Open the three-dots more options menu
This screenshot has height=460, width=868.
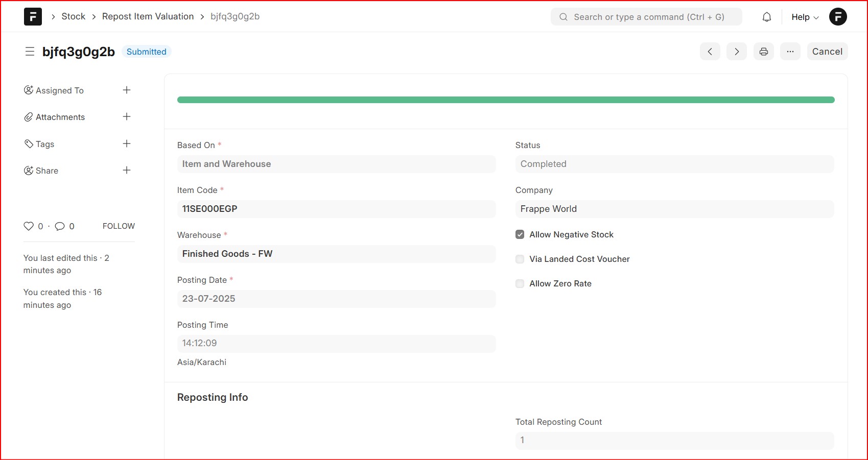click(x=790, y=52)
